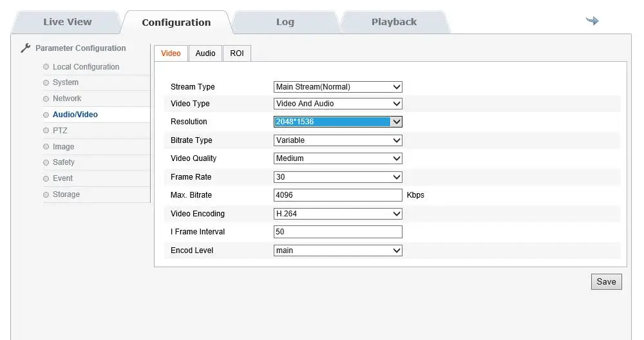This screenshot has height=340, width=644.
Task: Open System settings in sidebar
Action: pos(66,82)
